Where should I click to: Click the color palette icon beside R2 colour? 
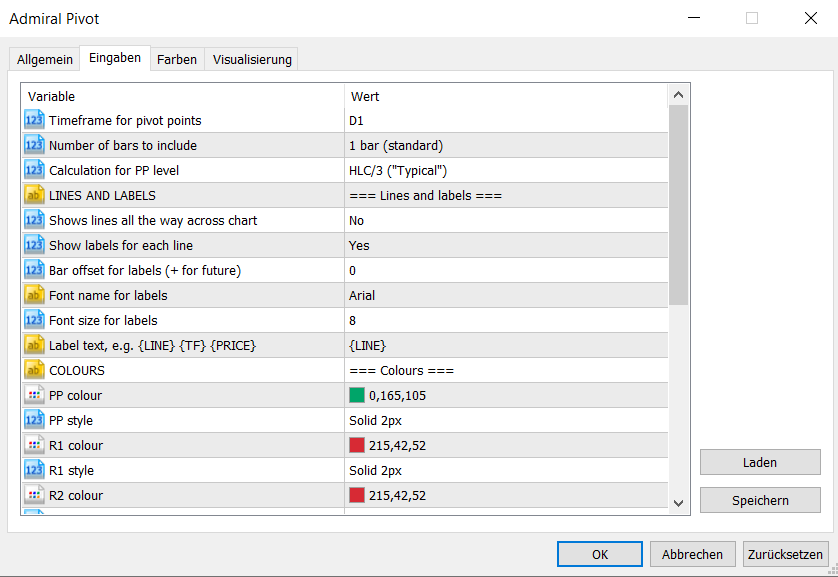pos(34,495)
